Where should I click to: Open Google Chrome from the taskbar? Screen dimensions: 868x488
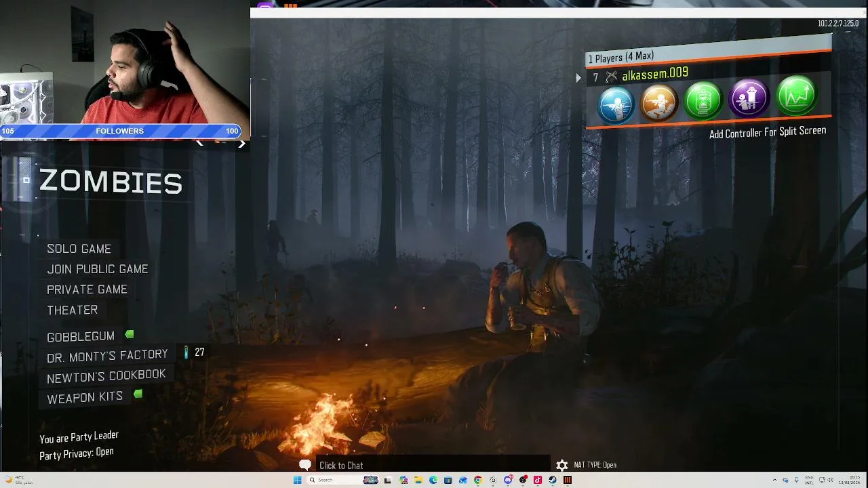pos(477,480)
